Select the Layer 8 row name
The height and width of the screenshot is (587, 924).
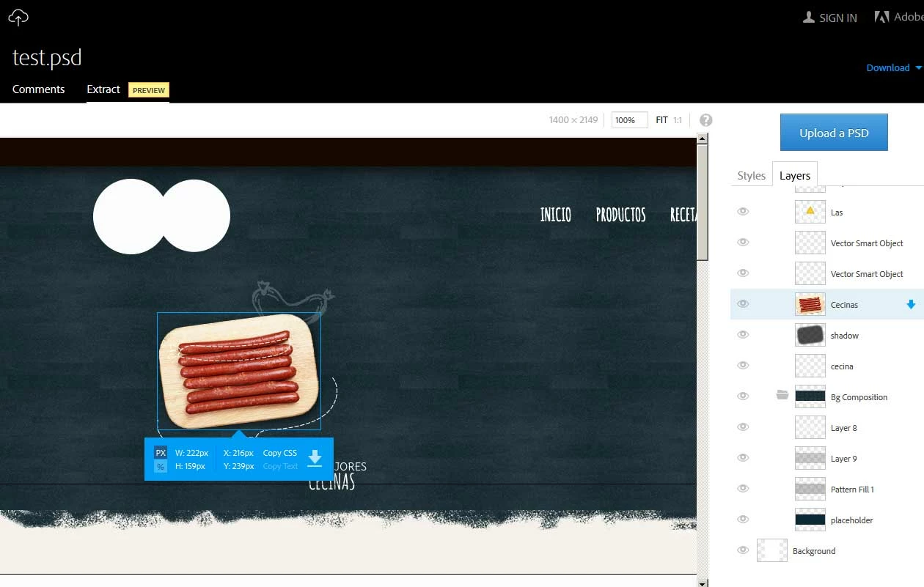843,428
